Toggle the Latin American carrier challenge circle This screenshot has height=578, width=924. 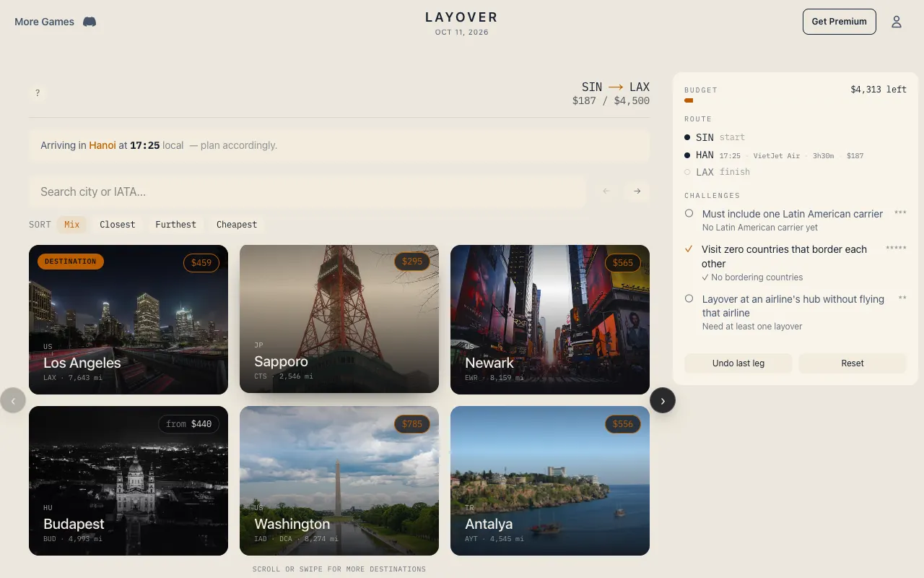tap(689, 214)
